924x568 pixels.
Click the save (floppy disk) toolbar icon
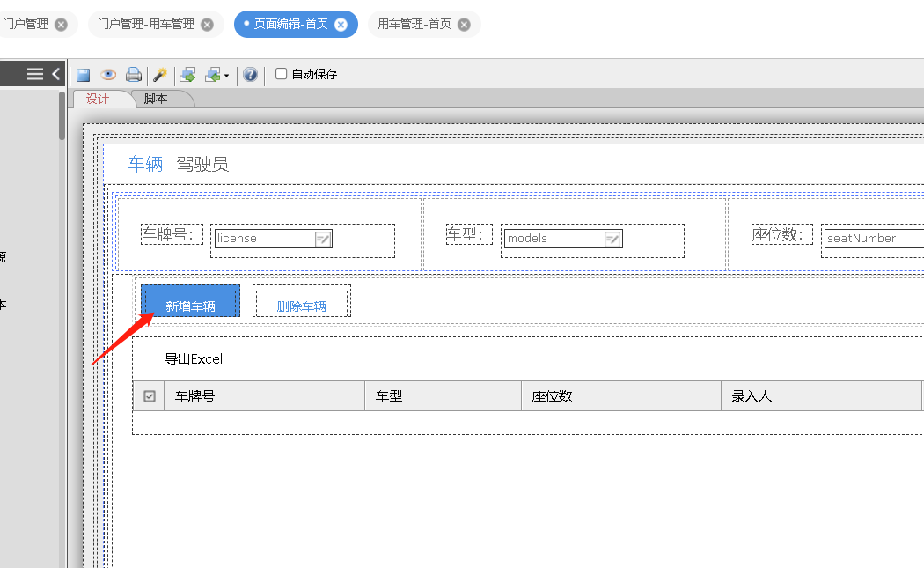tap(83, 75)
